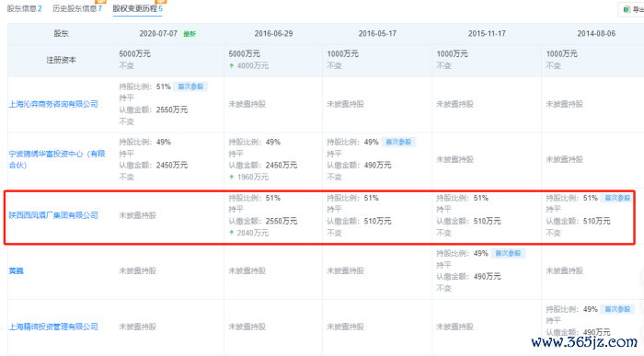Click the 2040万元 increase value
Image resolution: width=644 pixels, height=356 pixels.
pos(253,233)
